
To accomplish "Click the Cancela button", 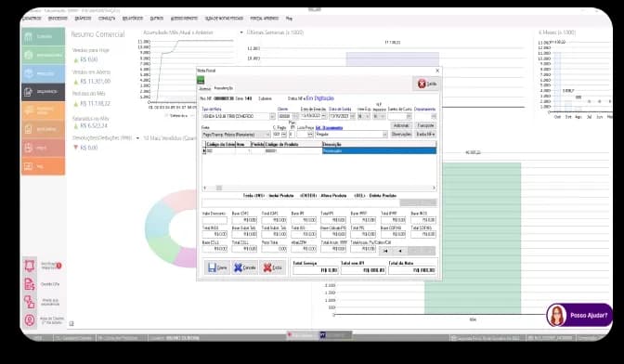I will click(x=245, y=267).
